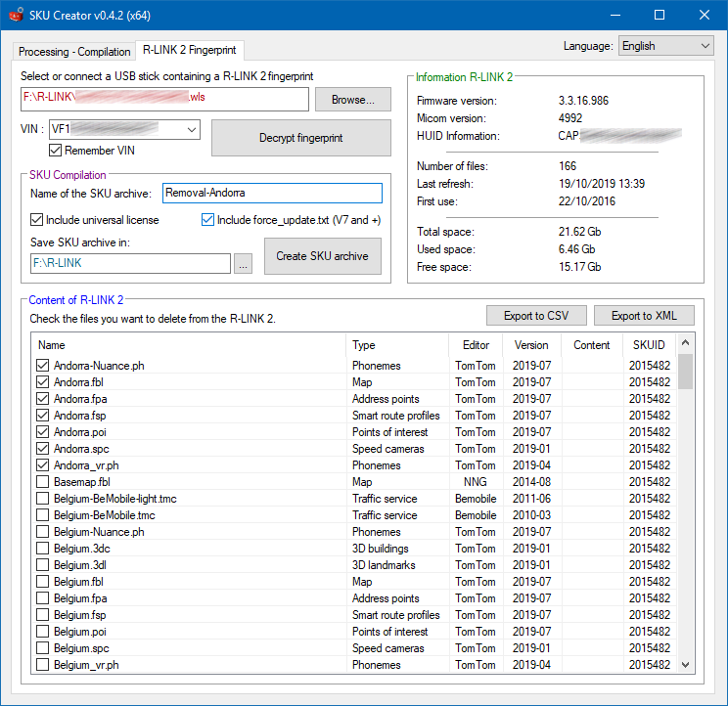This screenshot has width=728, height=706.
Task: Click the ... folder browse button
Action: click(x=243, y=263)
